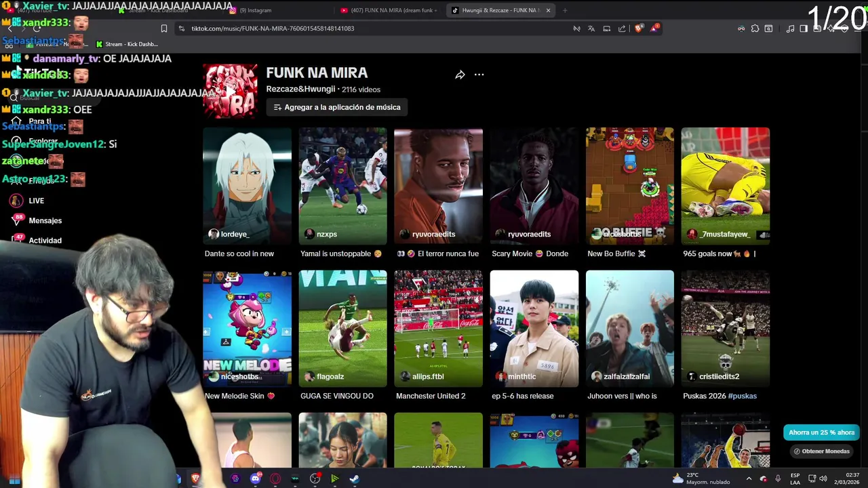Viewport: 868px width, 488px height.
Task: Open Steam from the taskbar
Action: (x=354, y=479)
